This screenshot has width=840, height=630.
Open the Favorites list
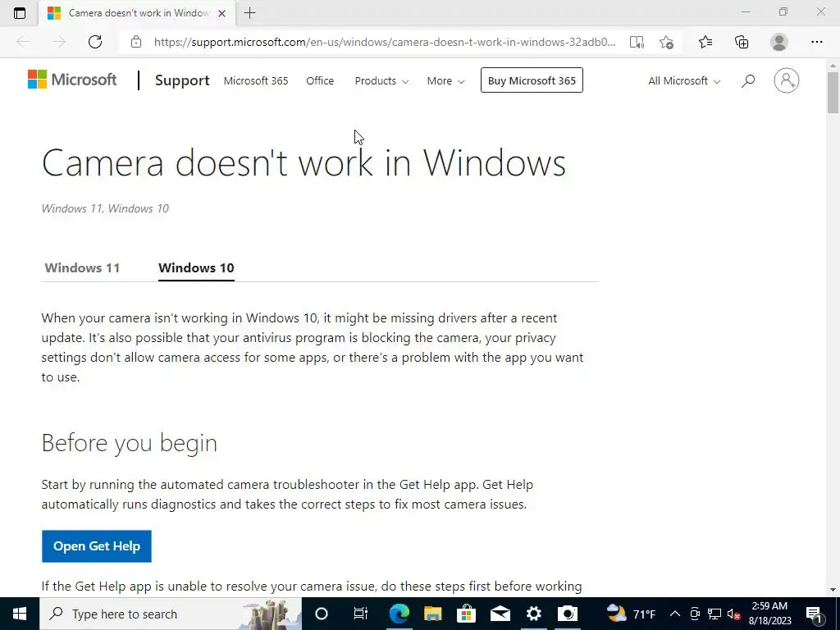(705, 42)
